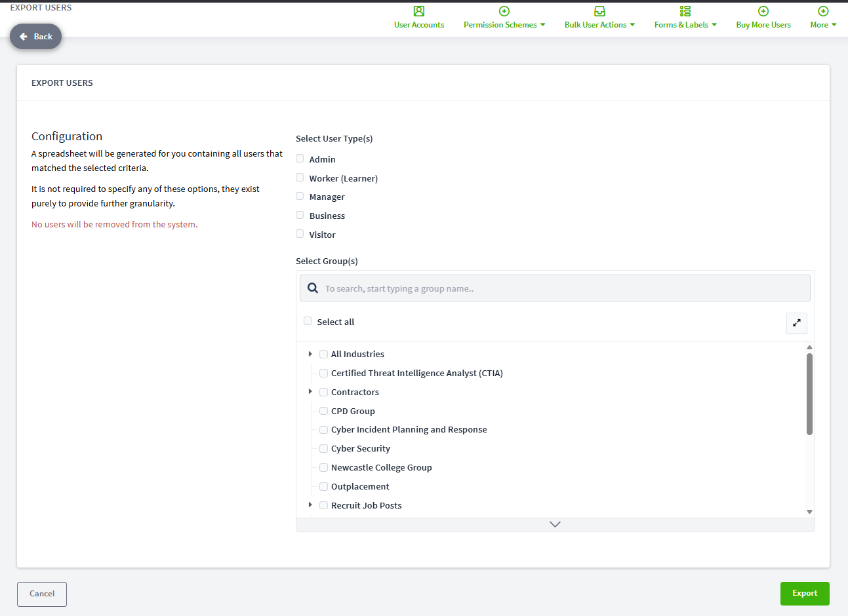Expand the Contractors group arrow
This screenshot has height=616, width=848.
310,391
